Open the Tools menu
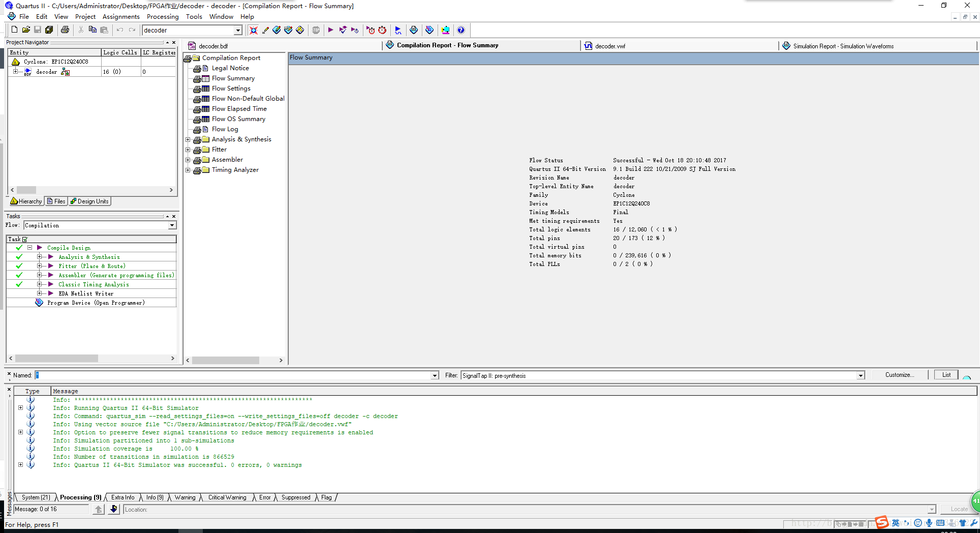Image resolution: width=980 pixels, height=533 pixels. click(194, 17)
